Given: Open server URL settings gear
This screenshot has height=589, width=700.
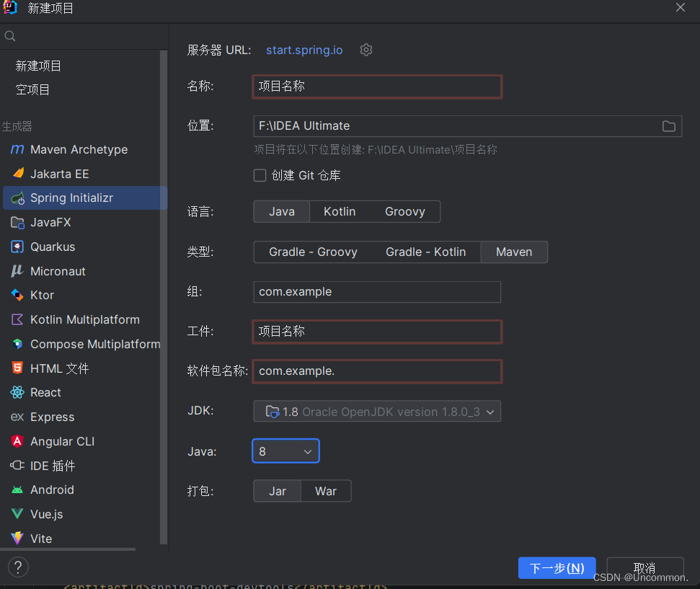Looking at the screenshot, I should coord(366,50).
